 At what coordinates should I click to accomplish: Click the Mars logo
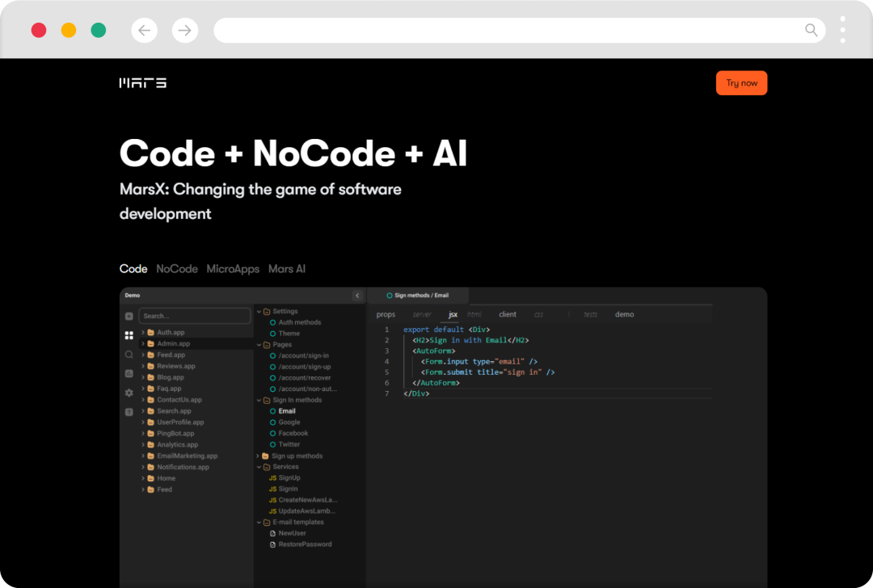tap(142, 83)
